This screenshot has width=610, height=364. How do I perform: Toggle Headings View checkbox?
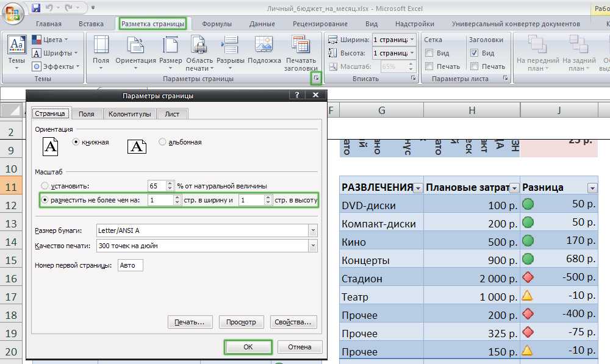click(474, 53)
